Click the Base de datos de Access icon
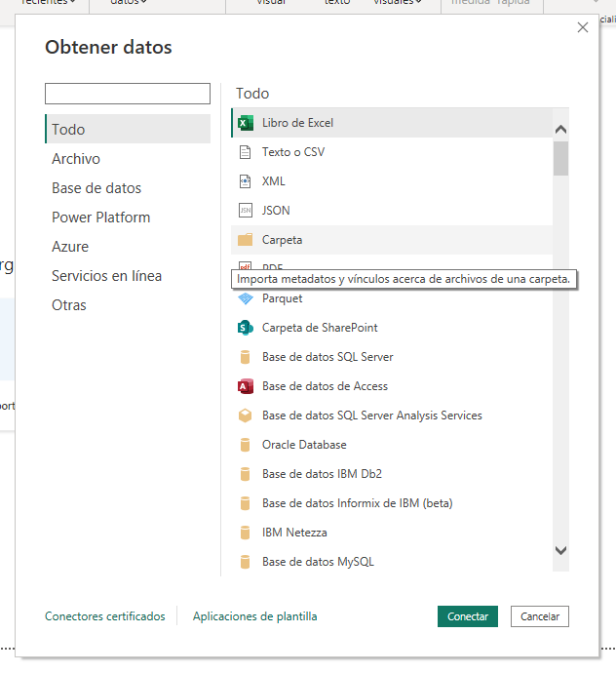Viewport: 616px width, 673px height. tap(246, 386)
